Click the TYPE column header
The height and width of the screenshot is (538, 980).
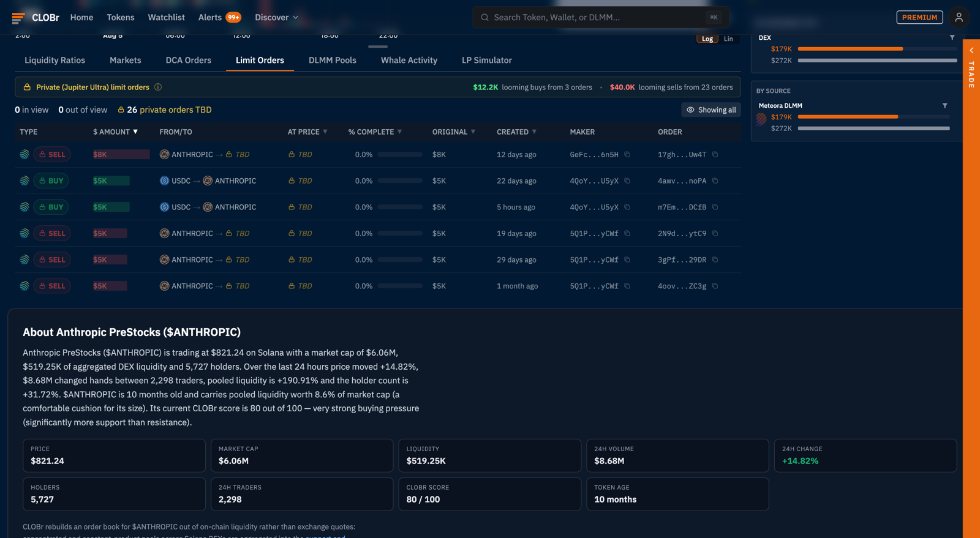click(x=29, y=132)
